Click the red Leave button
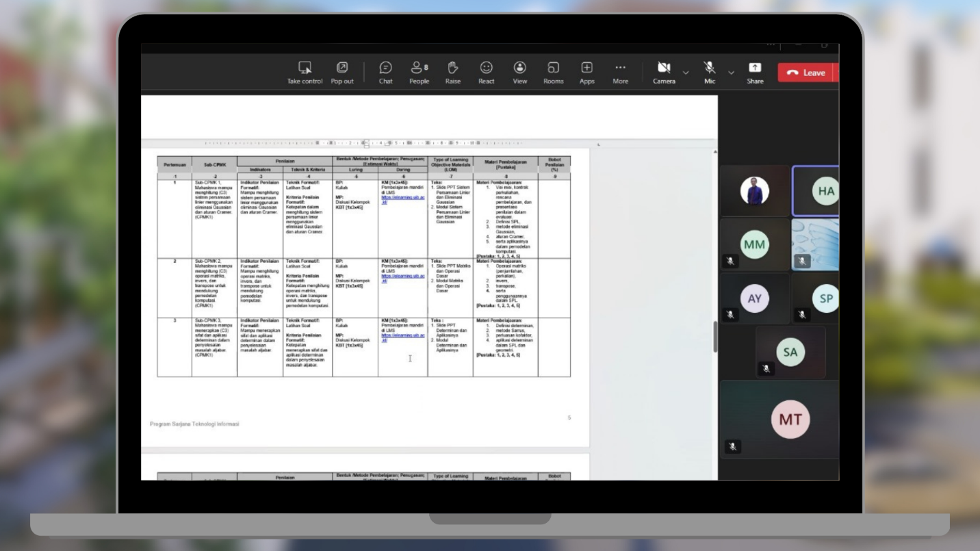 click(x=805, y=72)
